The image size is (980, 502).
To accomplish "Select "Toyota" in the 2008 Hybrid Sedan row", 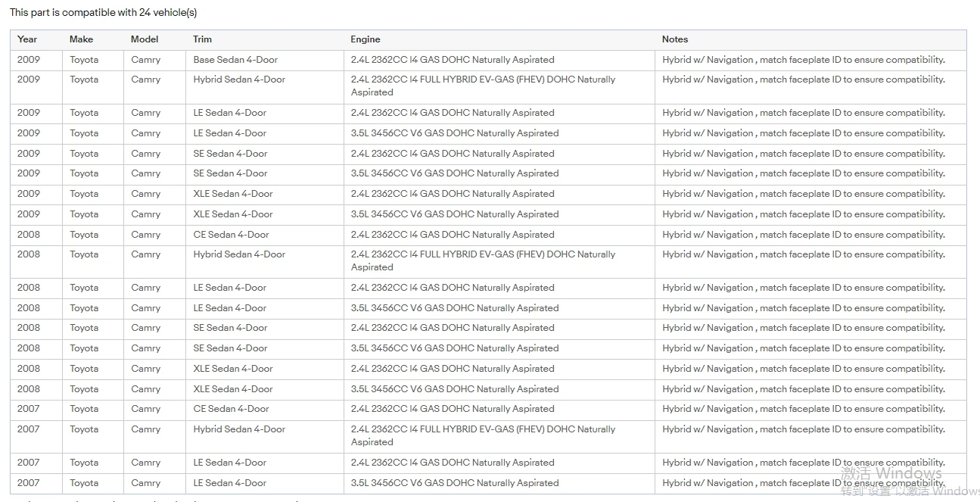I will tap(84, 254).
